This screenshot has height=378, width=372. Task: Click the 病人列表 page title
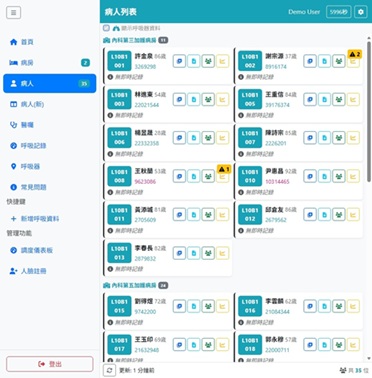121,12
